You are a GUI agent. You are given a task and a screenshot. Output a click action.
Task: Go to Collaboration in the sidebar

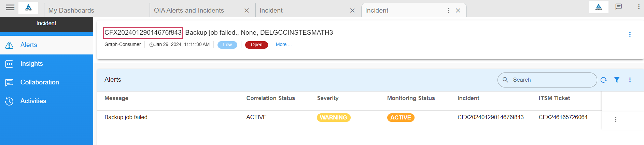pyautogui.click(x=39, y=82)
